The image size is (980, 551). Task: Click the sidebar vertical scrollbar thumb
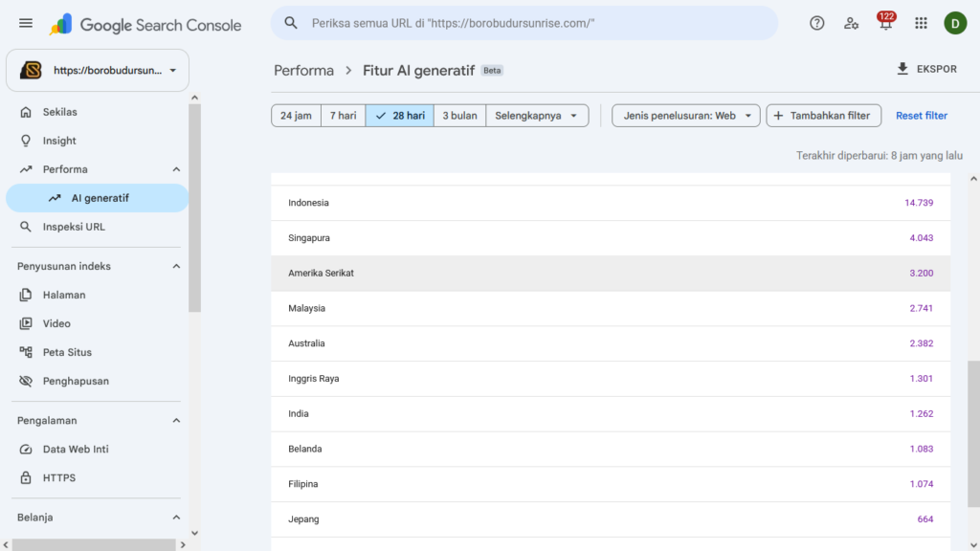point(195,208)
